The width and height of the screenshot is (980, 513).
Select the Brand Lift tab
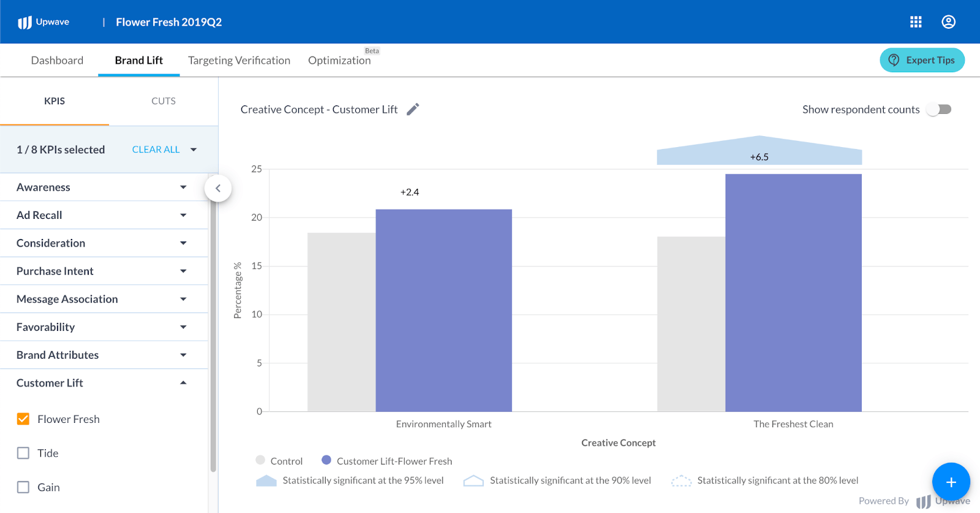139,60
